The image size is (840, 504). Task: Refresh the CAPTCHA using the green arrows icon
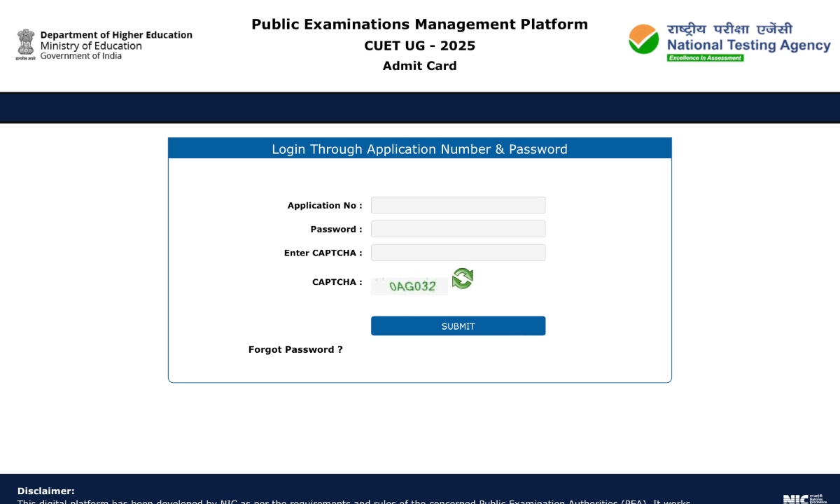pos(462,279)
